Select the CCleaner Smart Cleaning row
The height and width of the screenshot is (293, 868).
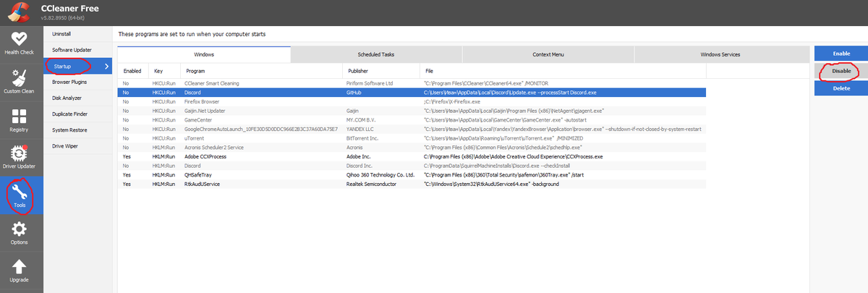(x=412, y=83)
